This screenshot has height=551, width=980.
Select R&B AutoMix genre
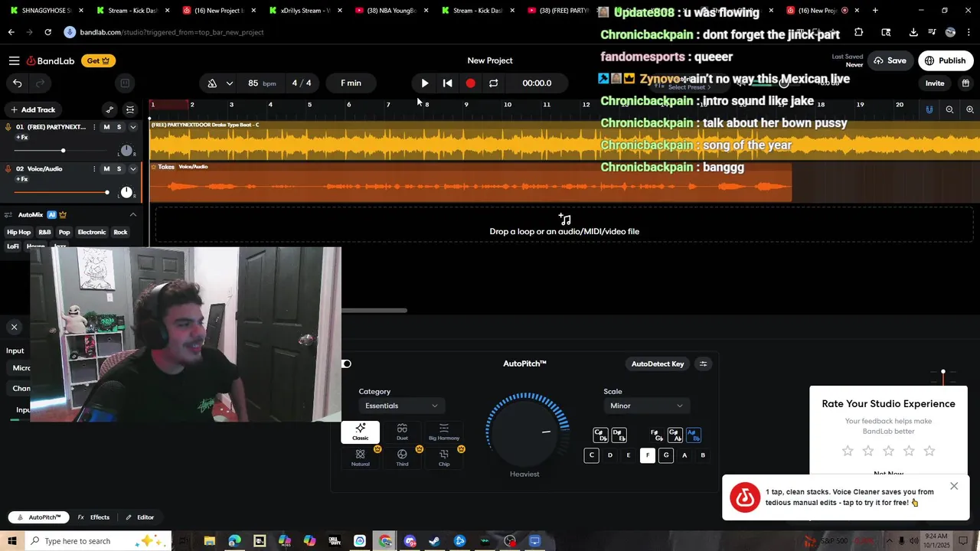44,232
